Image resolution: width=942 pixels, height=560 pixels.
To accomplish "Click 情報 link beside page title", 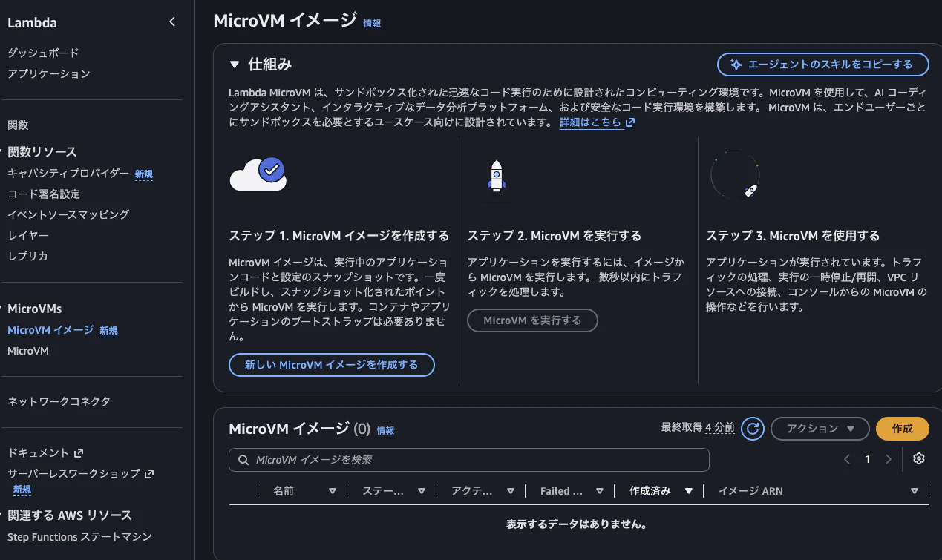I will point(373,24).
